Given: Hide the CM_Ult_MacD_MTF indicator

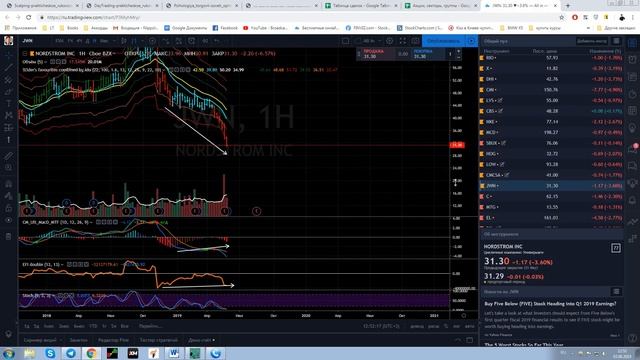Looking at the screenshot, I should [x=98, y=222].
